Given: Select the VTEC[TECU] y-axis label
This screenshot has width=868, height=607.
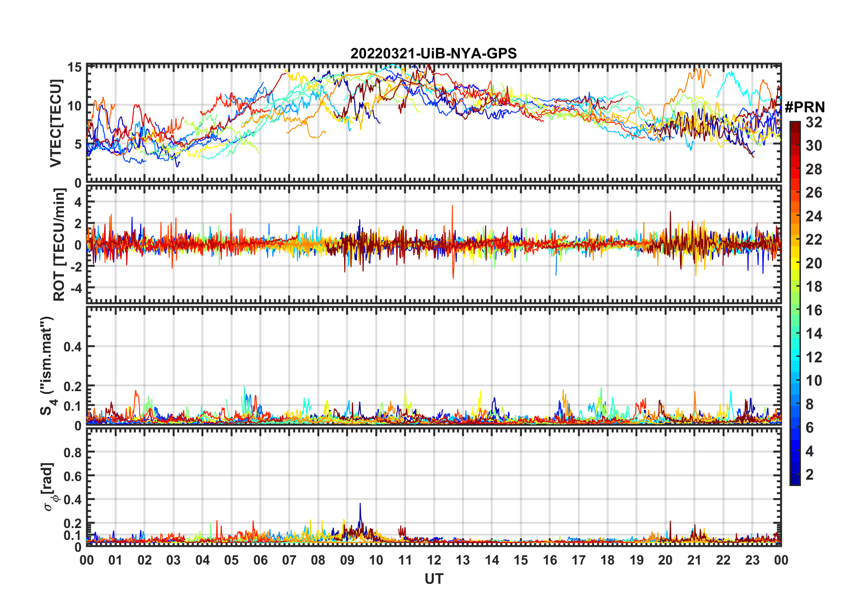Looking at the screenshot, I should point(56,123).
